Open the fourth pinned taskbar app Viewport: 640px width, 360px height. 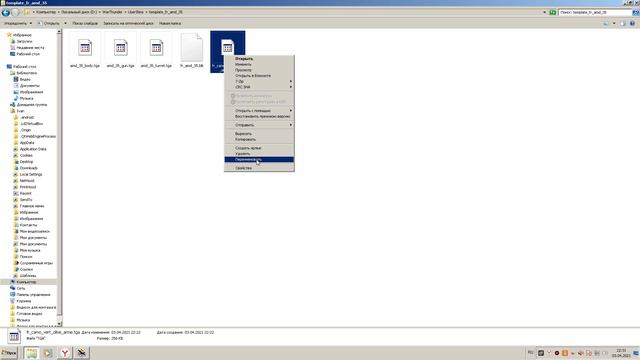coord(81,353)
